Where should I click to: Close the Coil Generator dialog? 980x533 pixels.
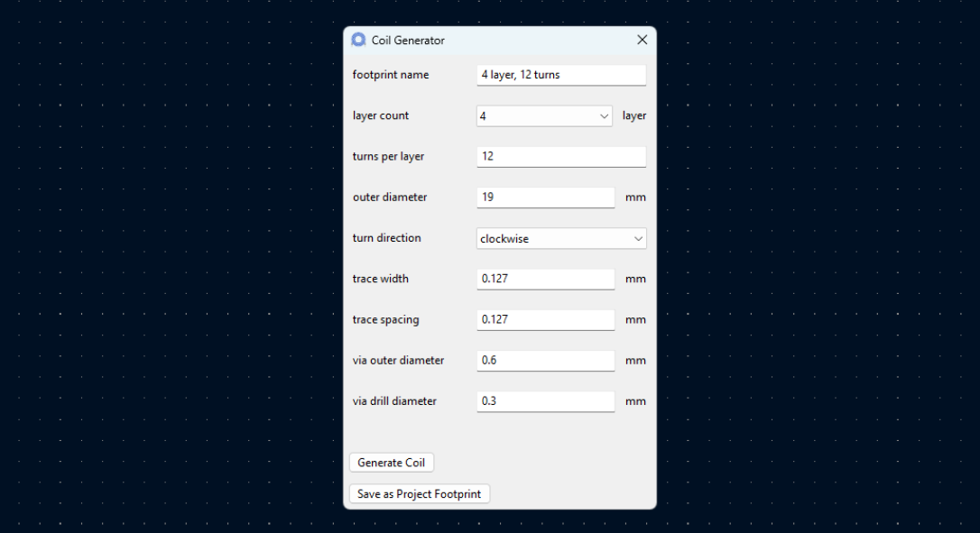(642, 40)
